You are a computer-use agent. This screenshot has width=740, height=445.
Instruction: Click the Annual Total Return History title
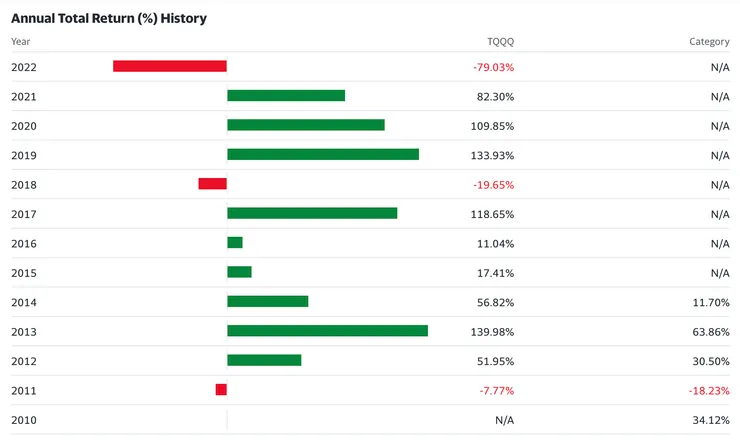point(109,18)
